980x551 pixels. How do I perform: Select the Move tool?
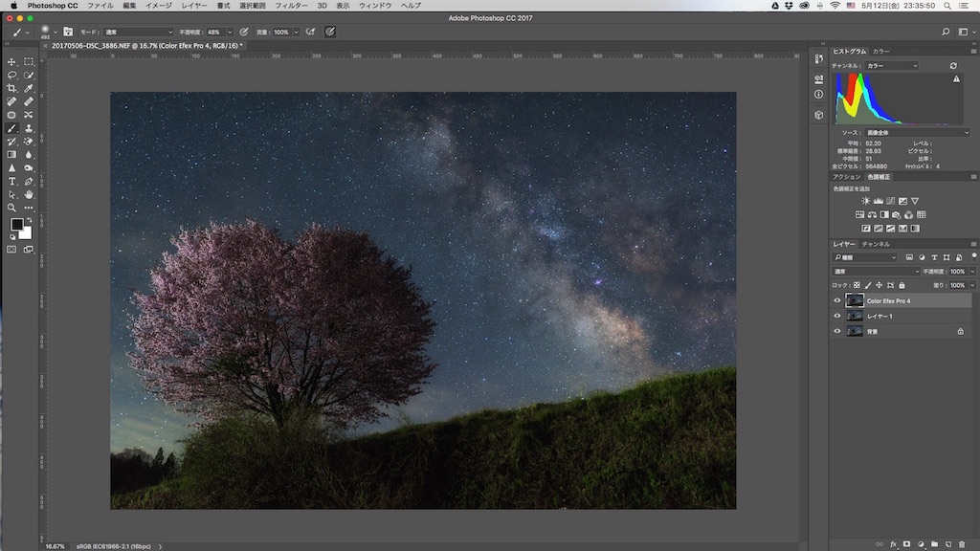pos(11,62)
